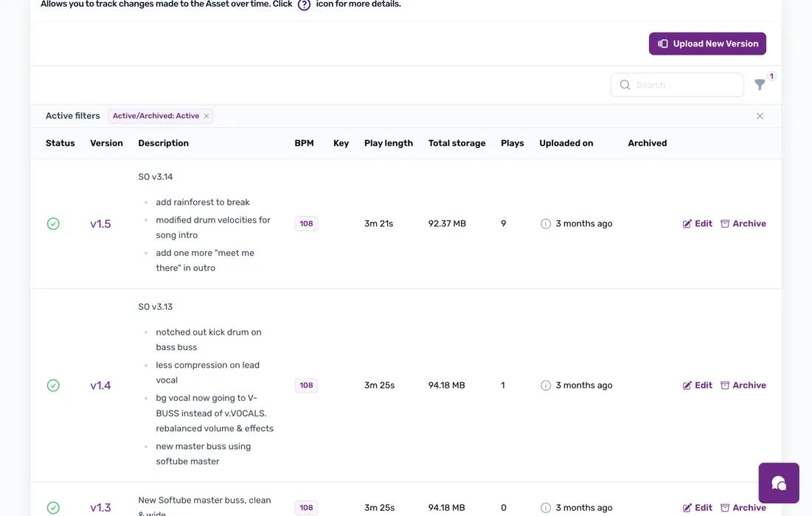Archive version v1.5

(743, 224)
